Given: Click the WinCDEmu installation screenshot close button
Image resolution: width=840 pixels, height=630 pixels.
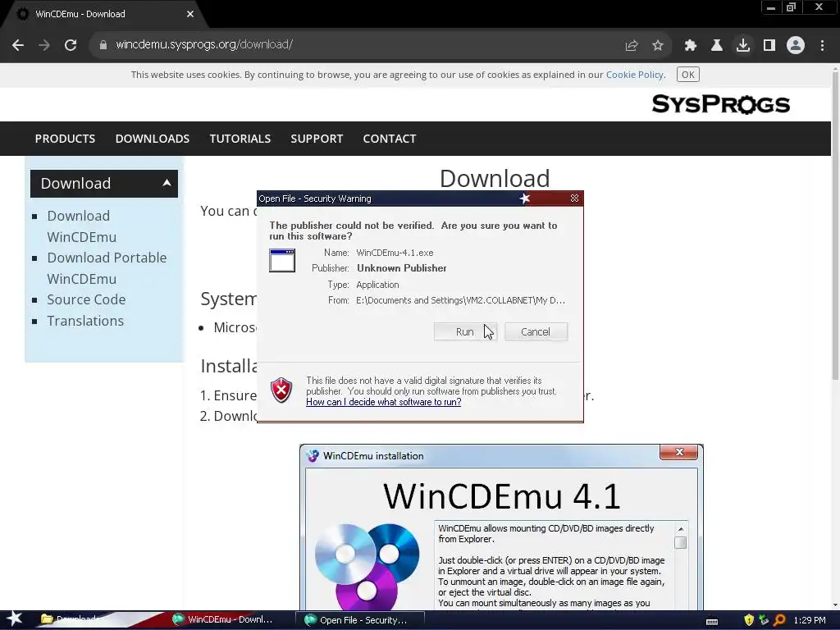Looking at the screenshot, I should (678, 452).
